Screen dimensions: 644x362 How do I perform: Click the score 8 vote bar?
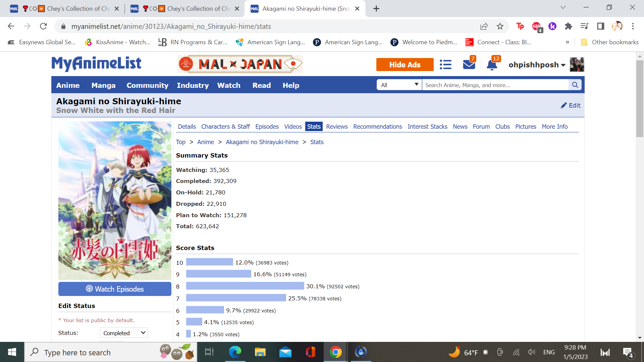245,286
